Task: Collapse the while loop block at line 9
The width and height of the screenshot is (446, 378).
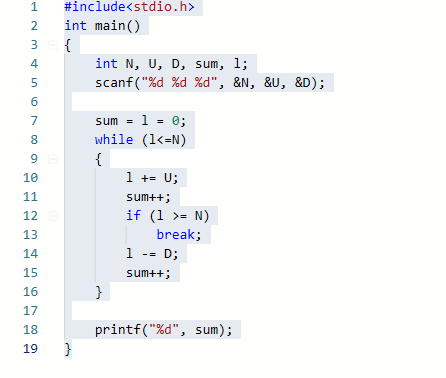Action: pos(53,159)
